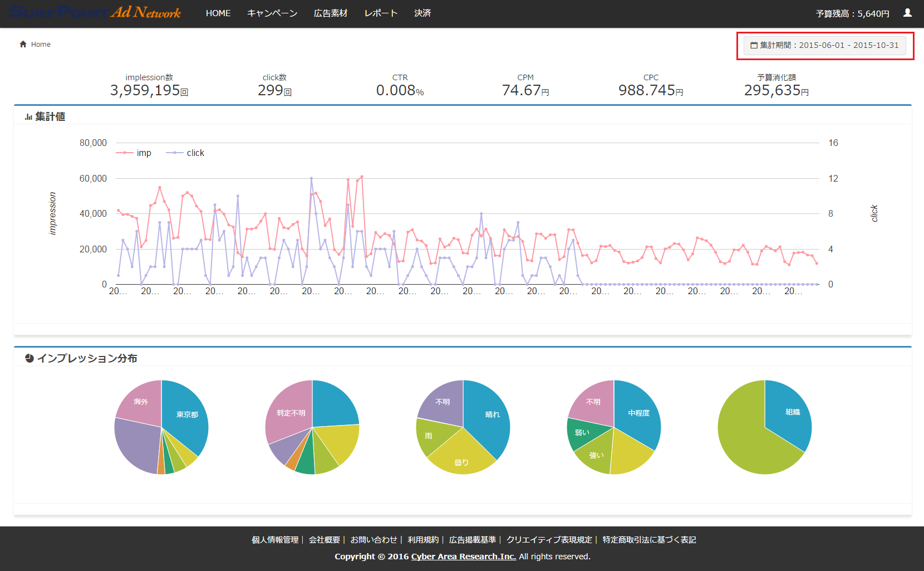Click the bar chart icon beside 集計値
This screenshot has width=924, height=571.
tap(28, 117)
